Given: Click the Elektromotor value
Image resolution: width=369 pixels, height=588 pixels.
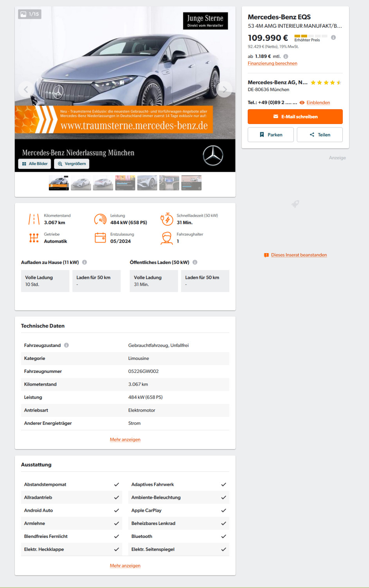Looking at the screenshot, I should 142,410.
